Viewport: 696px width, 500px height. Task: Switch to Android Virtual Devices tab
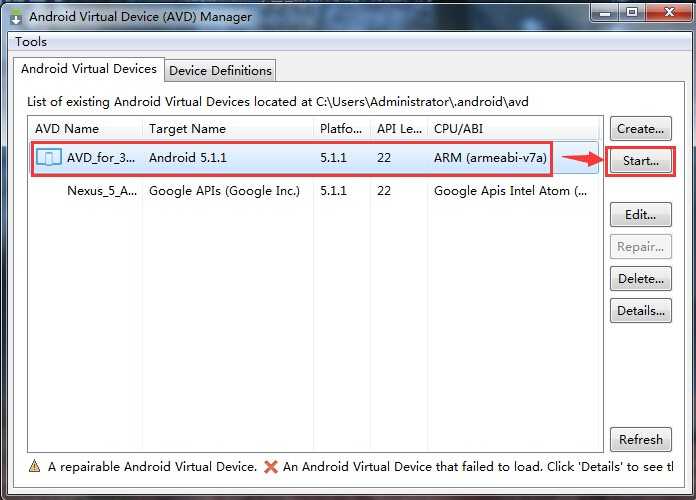click(89, 69)
